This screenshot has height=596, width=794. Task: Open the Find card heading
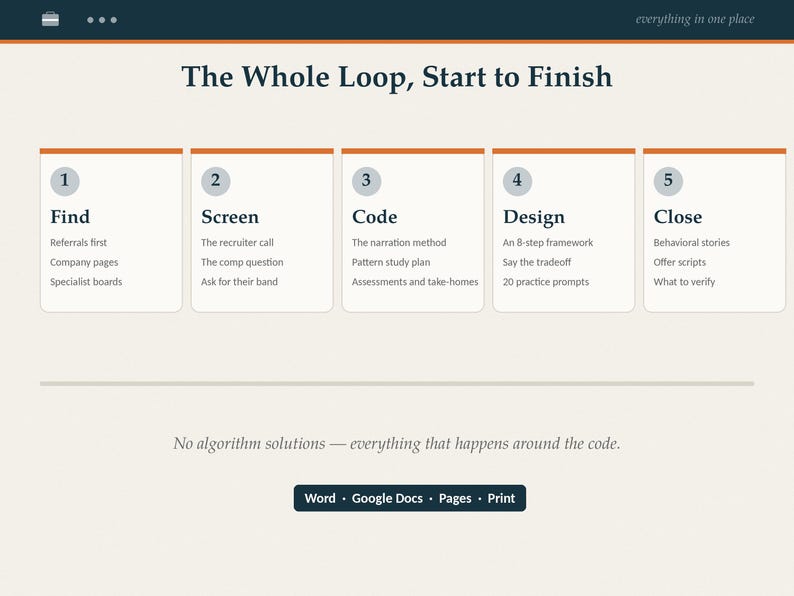[70, 217]
